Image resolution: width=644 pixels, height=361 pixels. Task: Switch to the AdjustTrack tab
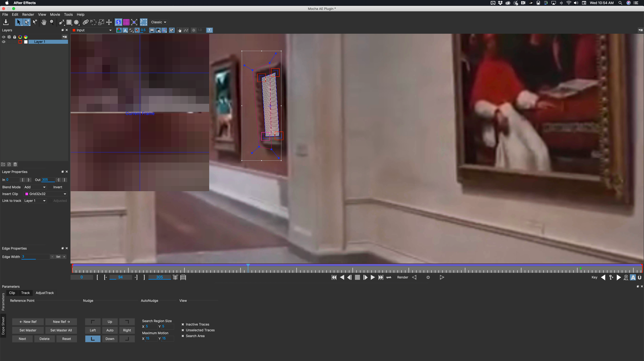[x=45, y=293]
